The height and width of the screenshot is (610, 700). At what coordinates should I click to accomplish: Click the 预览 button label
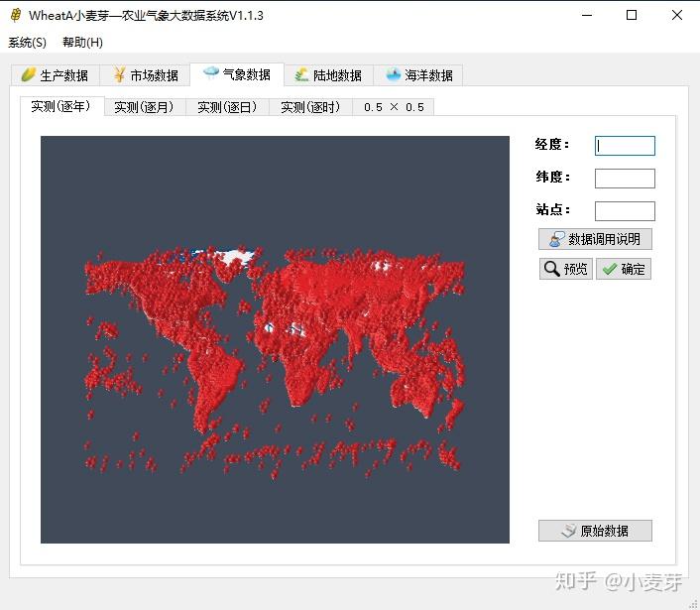(575, 269)
